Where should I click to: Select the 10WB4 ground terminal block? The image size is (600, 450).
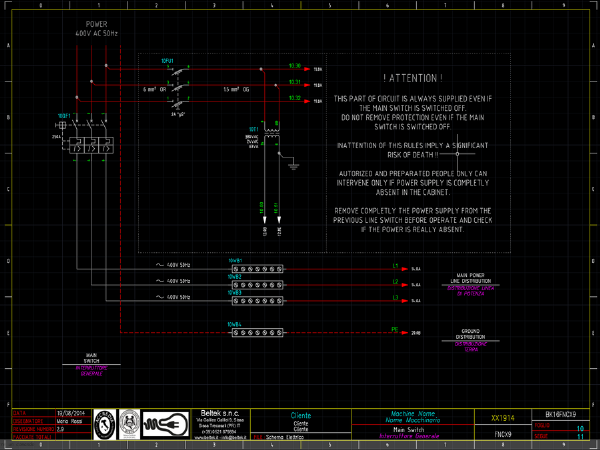pyautogui.click(x=258, y=333)
